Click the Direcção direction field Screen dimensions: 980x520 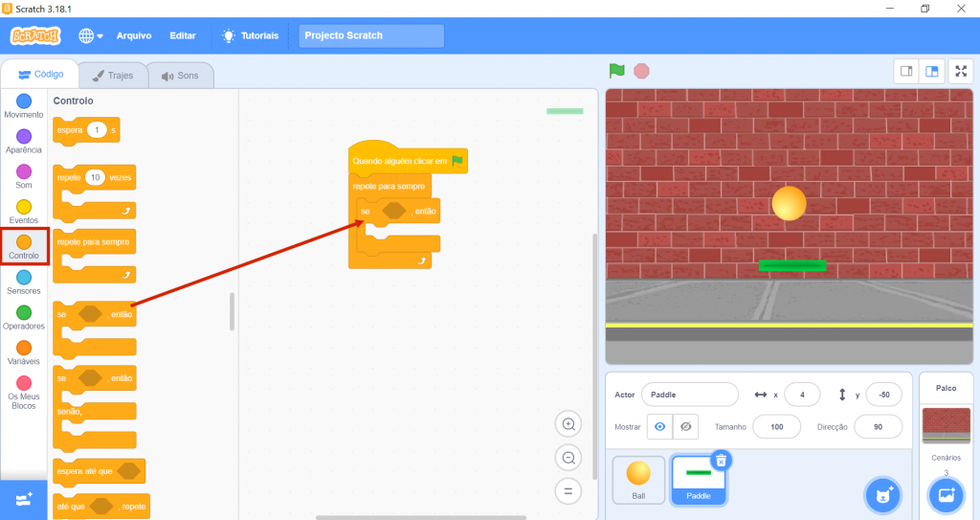[879, 427]
